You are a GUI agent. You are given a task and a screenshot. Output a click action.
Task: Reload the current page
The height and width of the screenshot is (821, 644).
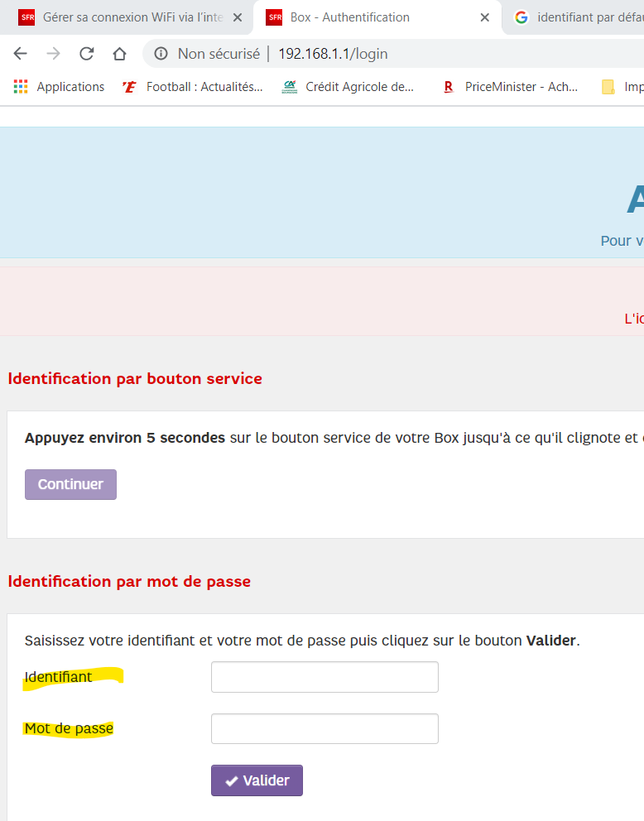coord(86,54)
